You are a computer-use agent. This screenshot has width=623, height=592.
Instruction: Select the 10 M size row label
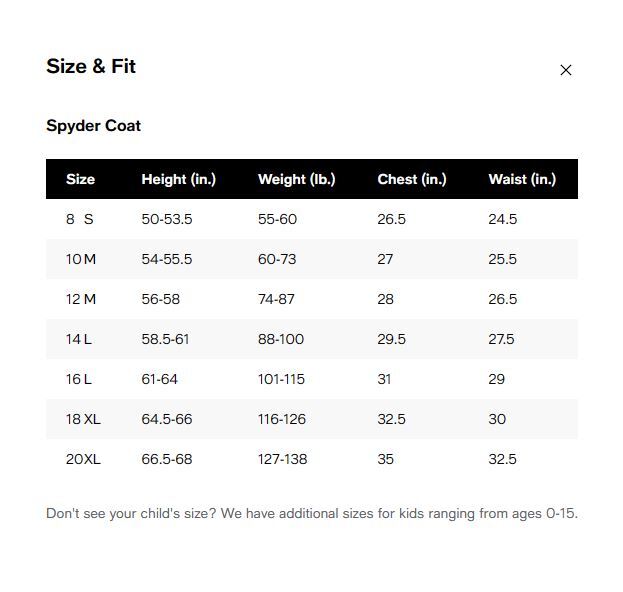tap(81, 259)
